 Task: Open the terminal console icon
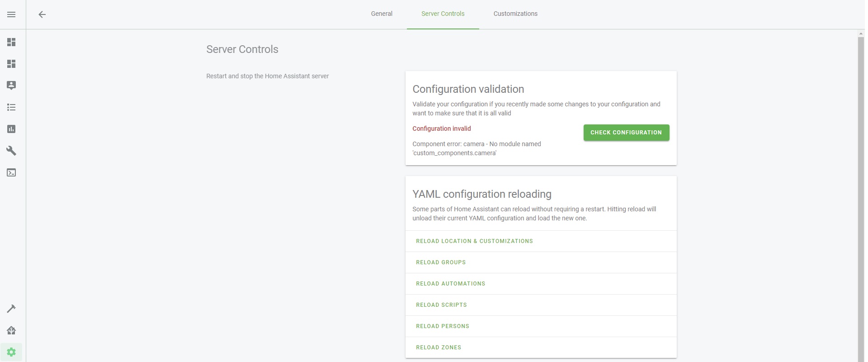[11, 172]
